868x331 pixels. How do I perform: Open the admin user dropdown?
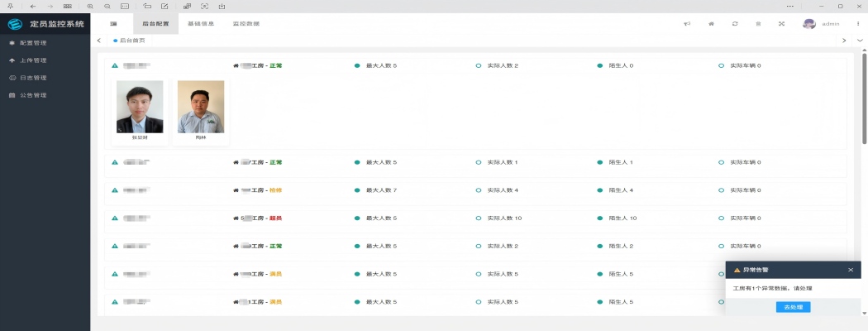click(822, 24)
